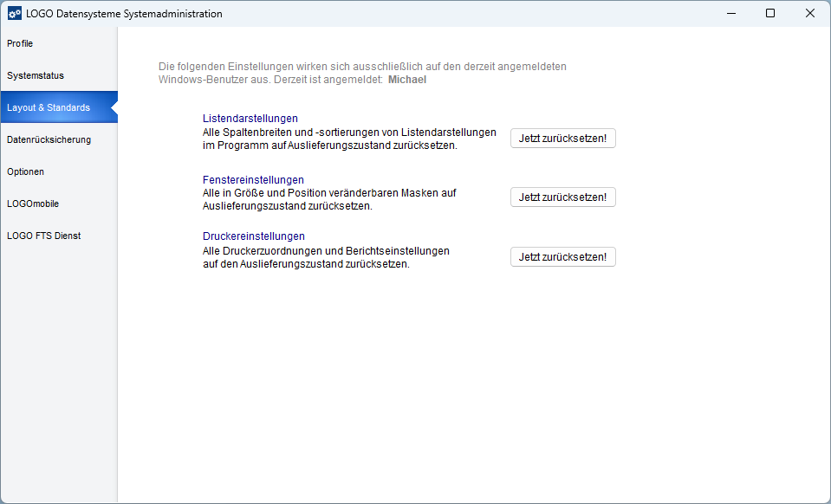Click the Listendarstellungen heading
This screenshot has height=504, width=831.
pos(250,119)
